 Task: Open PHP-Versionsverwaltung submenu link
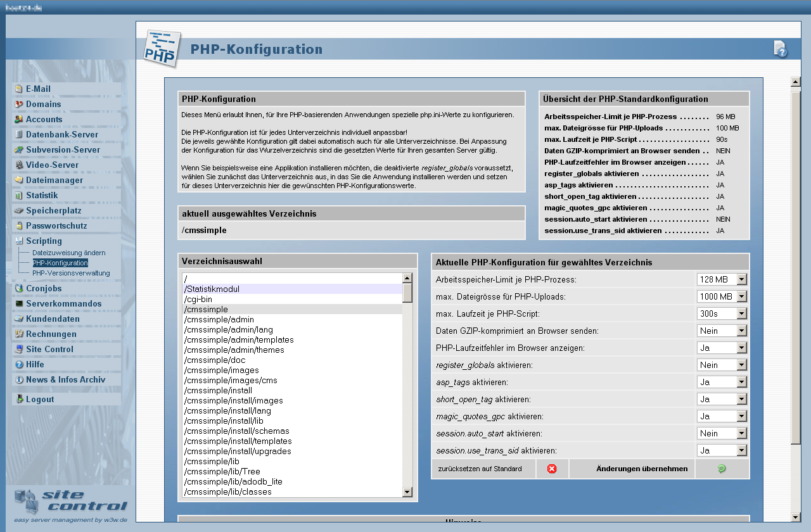[x=71, y=273]
